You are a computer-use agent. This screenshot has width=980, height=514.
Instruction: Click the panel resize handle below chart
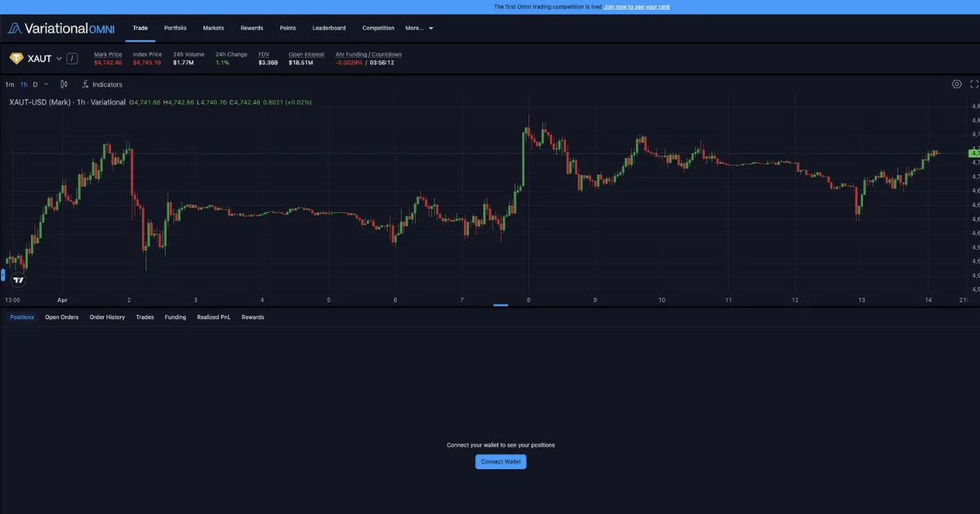click(501, 305)
